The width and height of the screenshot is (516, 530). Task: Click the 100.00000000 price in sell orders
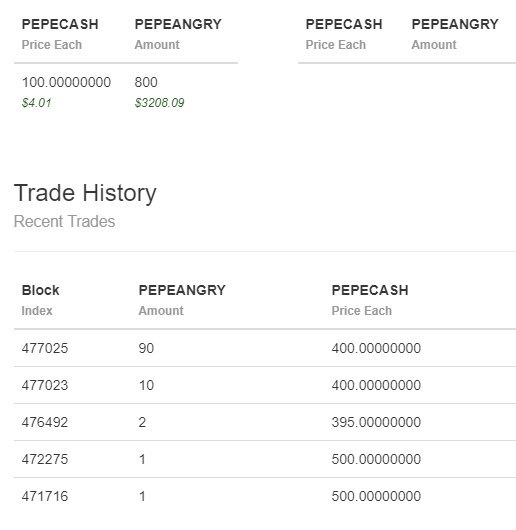click(x=66, y=82)
